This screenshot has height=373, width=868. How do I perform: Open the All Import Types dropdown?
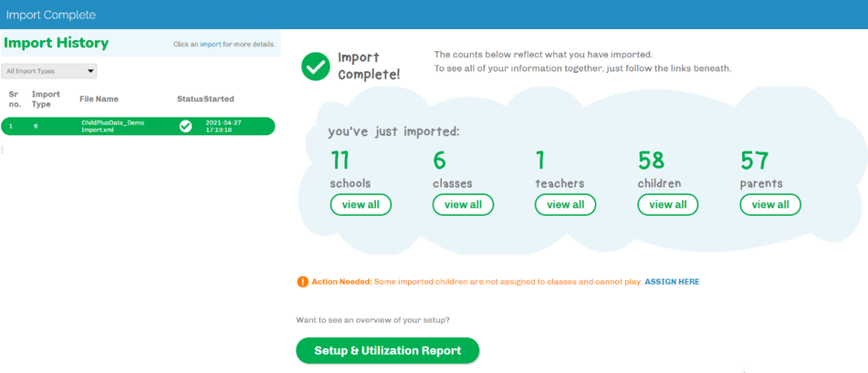[x=50, y=71]
